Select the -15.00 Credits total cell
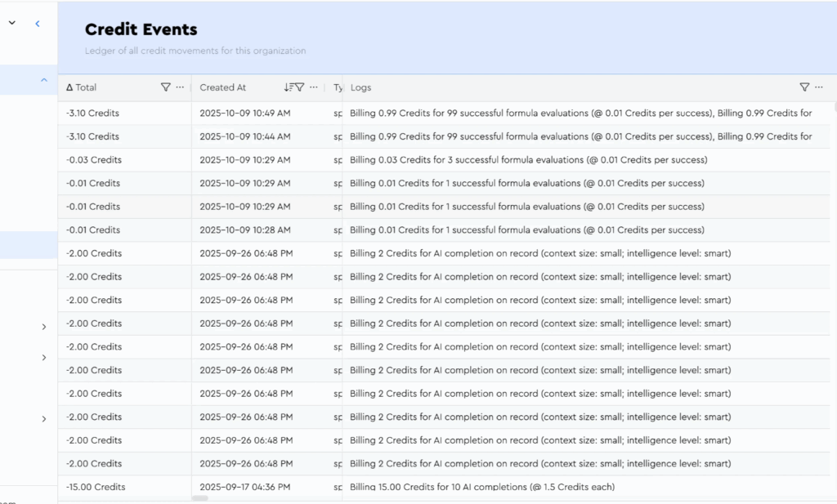837x504 pixels. coord(96,487)
